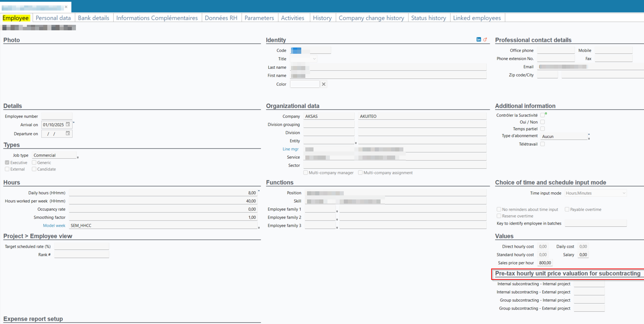Image resolution: width=644 pixels, height=324 pixels.
Task: Follow the Line mgr link
Action: (290, 149)
